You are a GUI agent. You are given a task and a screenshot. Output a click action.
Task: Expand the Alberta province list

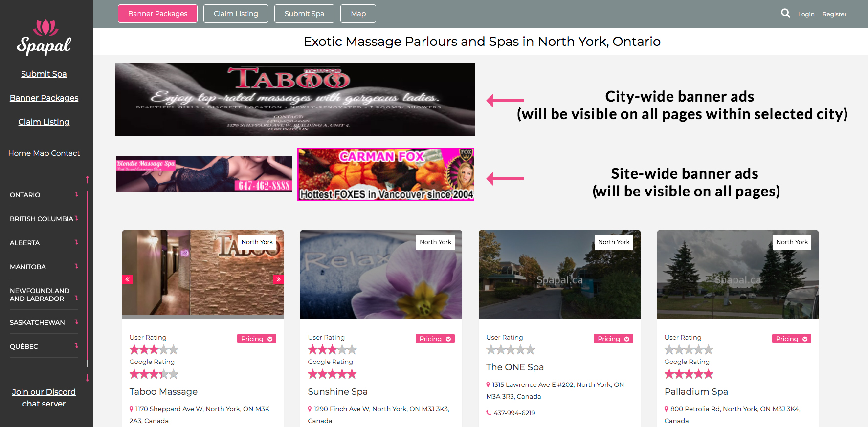[x=76, y=242]
